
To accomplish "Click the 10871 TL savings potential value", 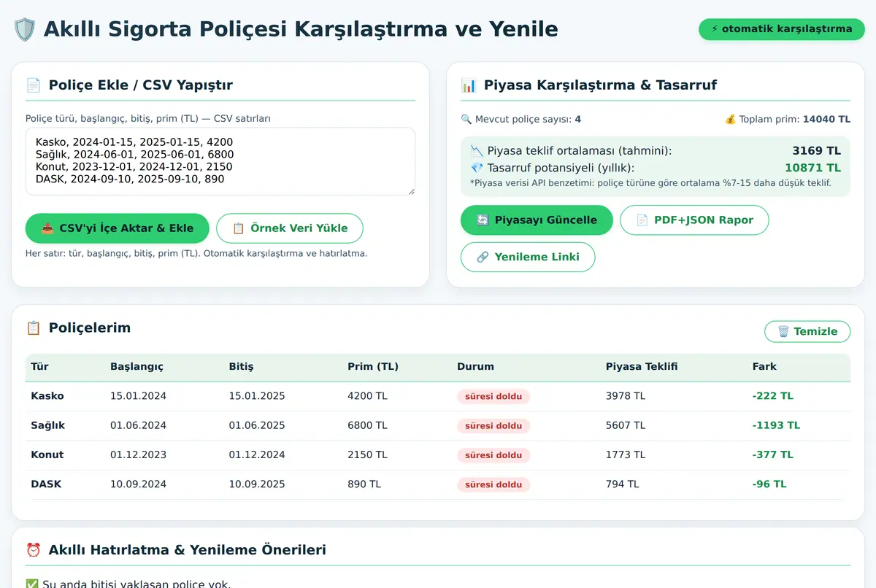I will 813,168.
